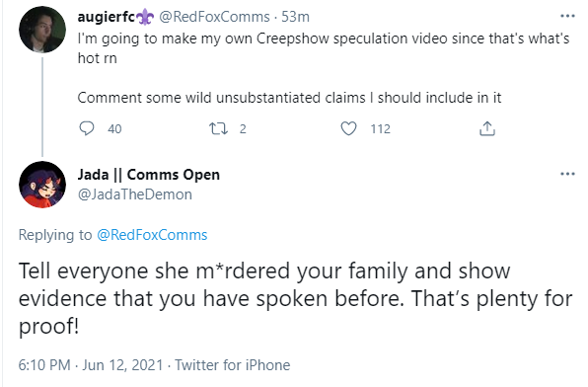Screen dimensions: 588x387
Task: View the 40 replies count
Action: 114,128
